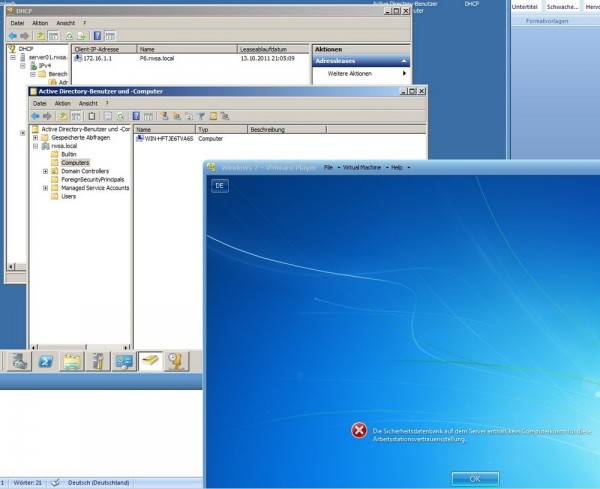Sort by Typ column header
This screenshot has height=489, width=600.
222,130
